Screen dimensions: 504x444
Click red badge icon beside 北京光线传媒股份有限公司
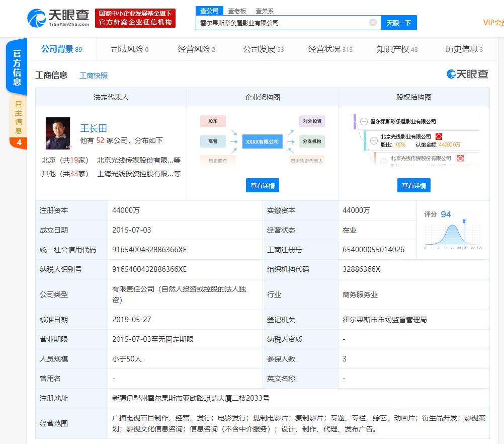tap(460, 158)
